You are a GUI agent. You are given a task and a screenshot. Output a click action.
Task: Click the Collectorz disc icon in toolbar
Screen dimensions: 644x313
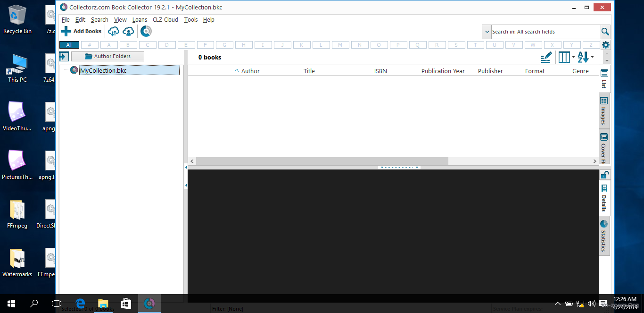pyautogui.click(x=146, y=32)
